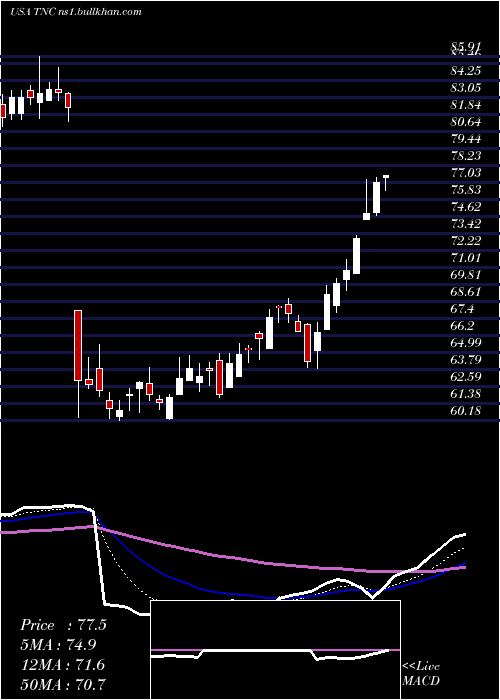Click the 71.01 price level label

click(466, 257)
